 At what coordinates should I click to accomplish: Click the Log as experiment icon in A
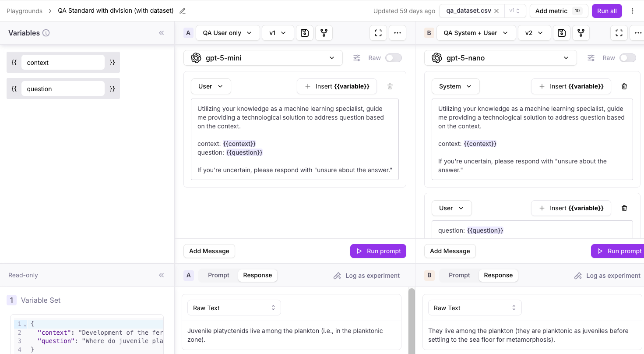point(337,276)
